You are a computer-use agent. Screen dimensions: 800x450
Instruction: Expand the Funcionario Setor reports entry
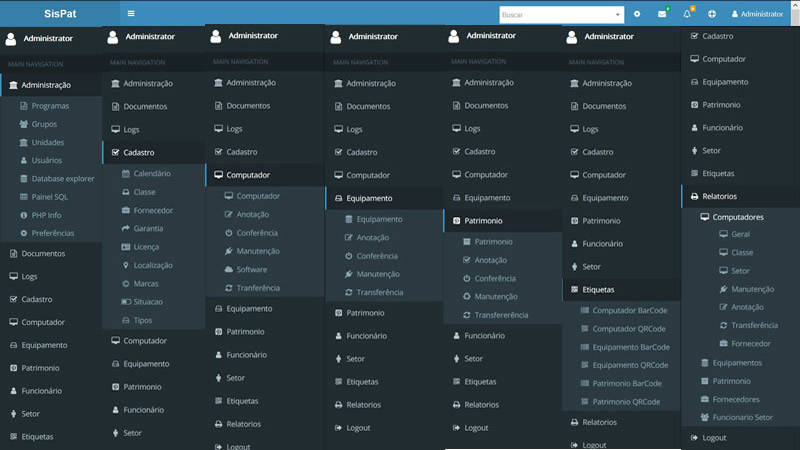(744, 417)
